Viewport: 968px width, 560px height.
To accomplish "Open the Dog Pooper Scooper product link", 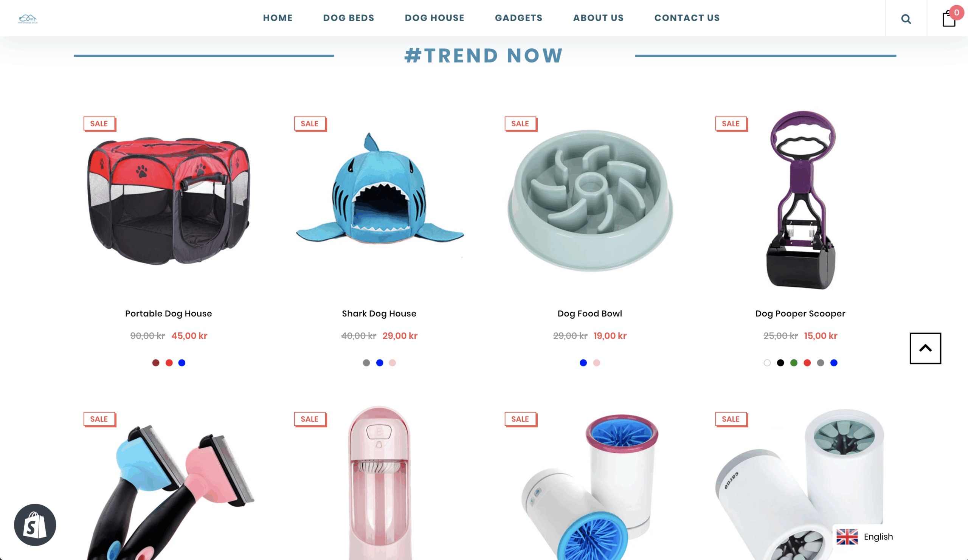I will click(x=800, y=313).
